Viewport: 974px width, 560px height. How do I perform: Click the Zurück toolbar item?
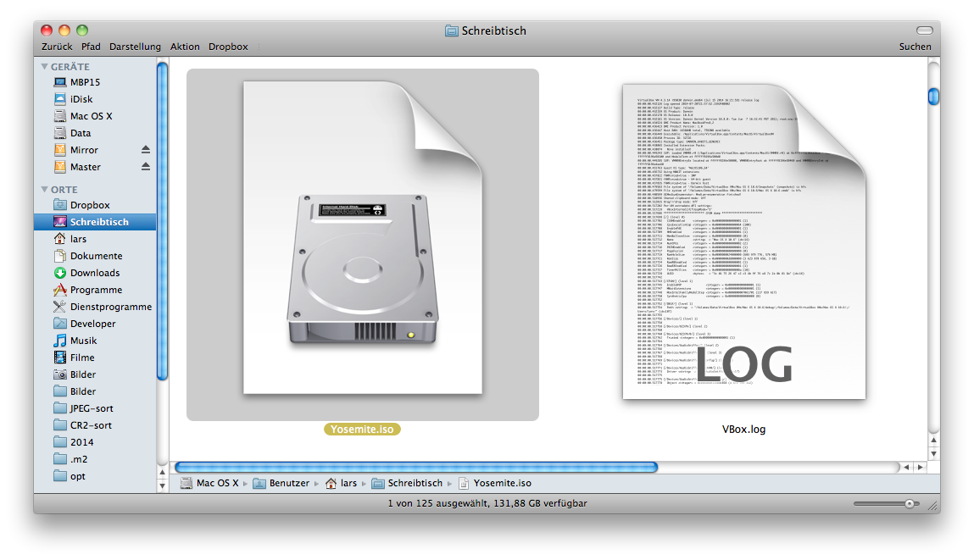point(57,47)
